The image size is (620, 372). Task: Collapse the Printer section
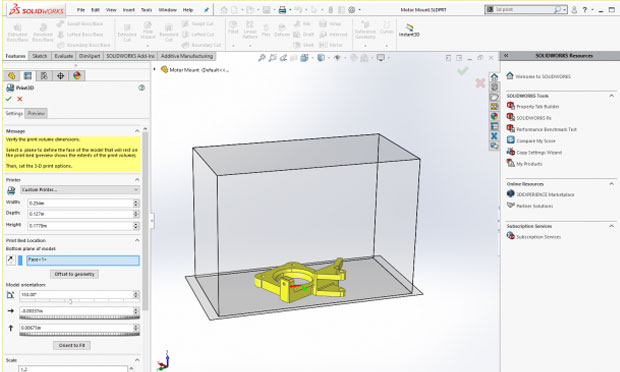tap(137, 180)
